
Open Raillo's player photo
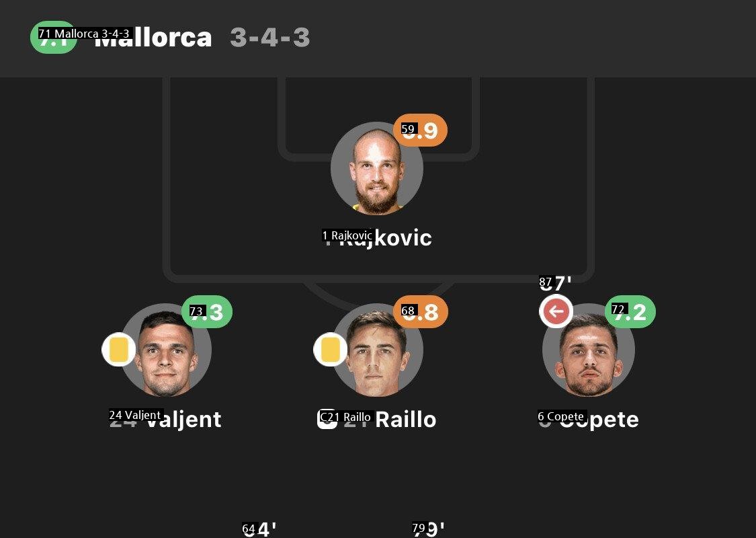[378, 351]
